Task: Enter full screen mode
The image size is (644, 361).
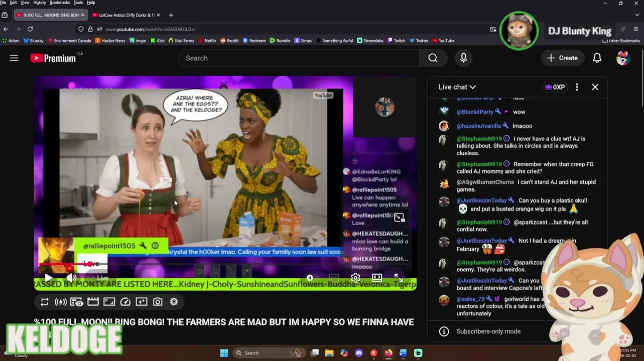Action: tap(399, 278)
